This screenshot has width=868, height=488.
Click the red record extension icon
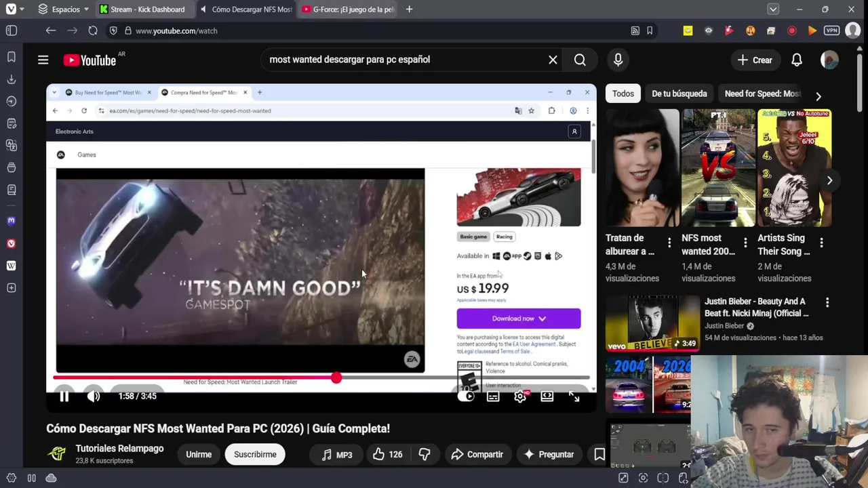(791, 30)
